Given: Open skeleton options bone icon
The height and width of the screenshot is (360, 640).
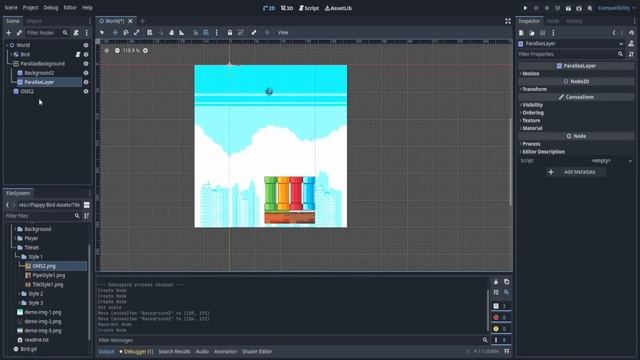Looking at the screenshot, I should 254,33.
